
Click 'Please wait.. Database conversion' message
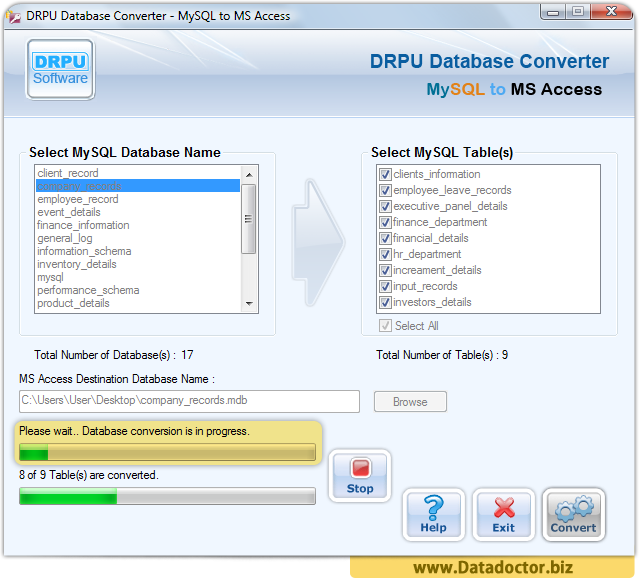pyautogui.click(x=134, y=431)
